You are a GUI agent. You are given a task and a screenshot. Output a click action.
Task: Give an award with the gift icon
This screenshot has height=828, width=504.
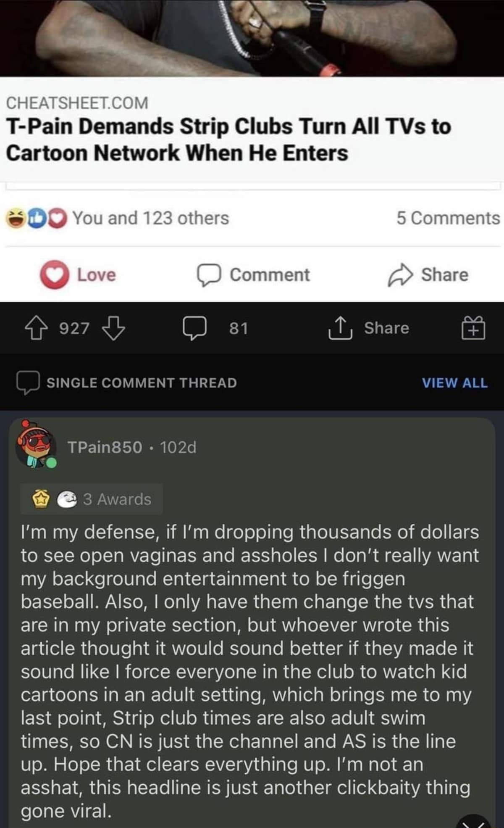(473, 328)
